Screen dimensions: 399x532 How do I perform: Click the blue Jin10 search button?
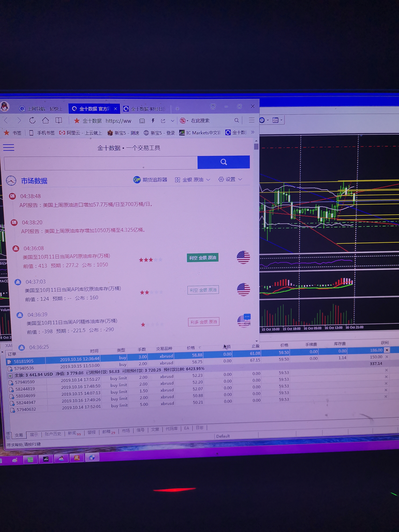click(x=224, y=162)
